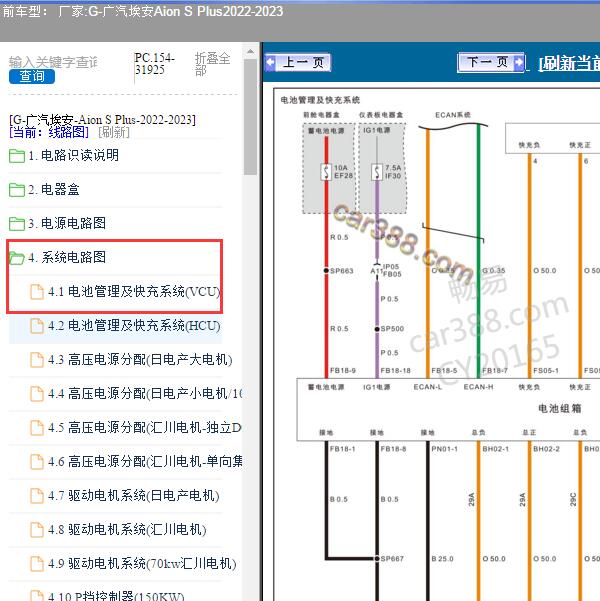Open 4.3 高压电源分配(日电产大电机)

(x=140, y=360)
